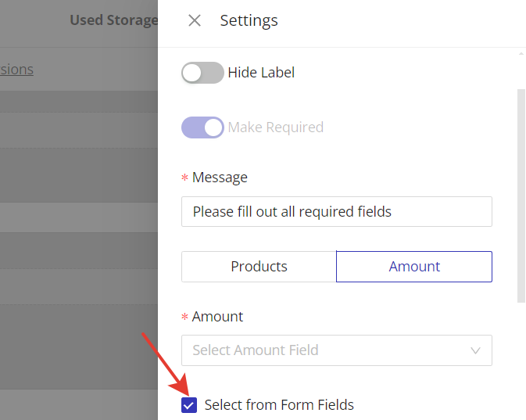Click the Hide Label text
This screenshot has height=420, width=526.
click(x=261, y=73)
